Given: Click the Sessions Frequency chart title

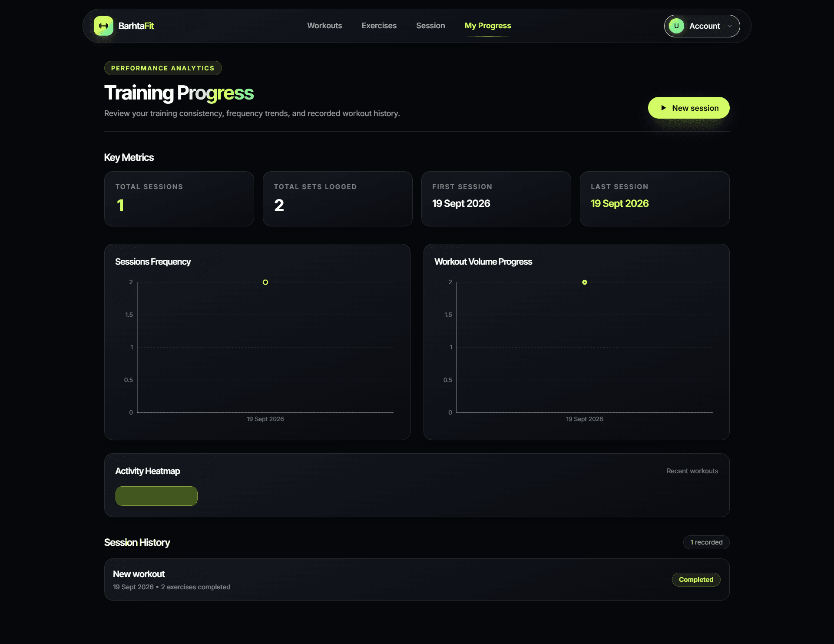Looking at the screenshot, I should (x=153, y=262).
